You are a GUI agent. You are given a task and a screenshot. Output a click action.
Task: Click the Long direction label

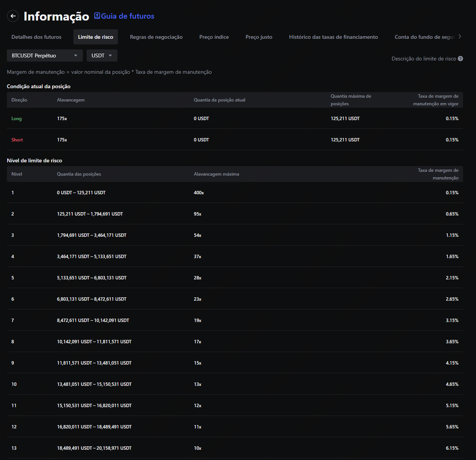click(x=17, y=119)
